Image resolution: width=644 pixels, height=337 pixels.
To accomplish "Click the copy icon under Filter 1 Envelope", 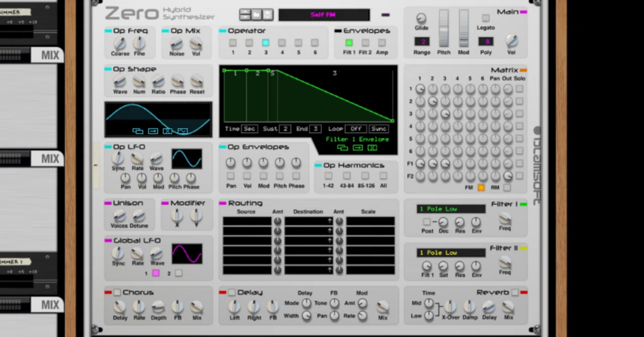I will point(343,147).
